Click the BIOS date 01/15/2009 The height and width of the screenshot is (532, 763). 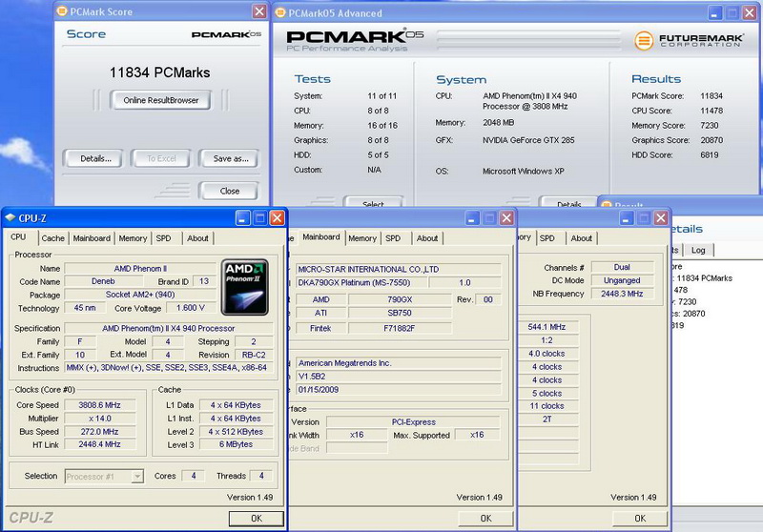[398, 390]
